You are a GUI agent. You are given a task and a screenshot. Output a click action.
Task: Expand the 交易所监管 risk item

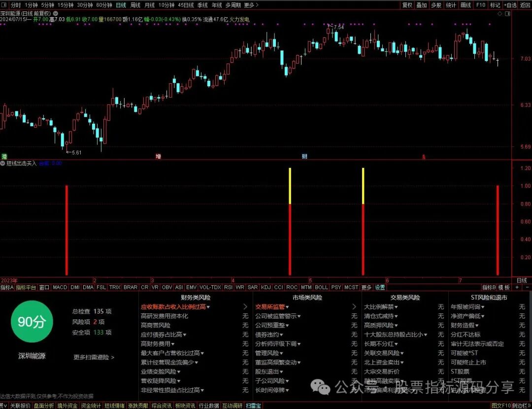[x=272, y=307]
